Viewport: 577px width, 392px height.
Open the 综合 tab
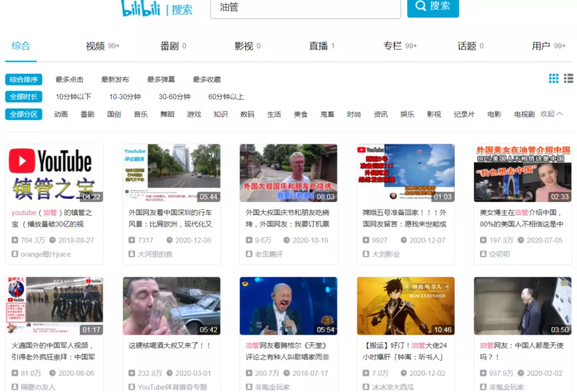(21, 46)
